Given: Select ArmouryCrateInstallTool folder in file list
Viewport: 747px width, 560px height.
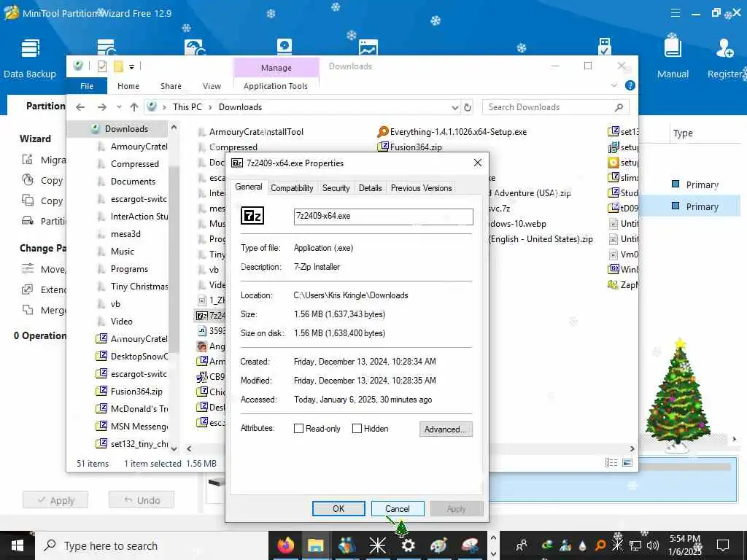Looking at the screenshot, I should pyautogui.click(x=251, y=132).
